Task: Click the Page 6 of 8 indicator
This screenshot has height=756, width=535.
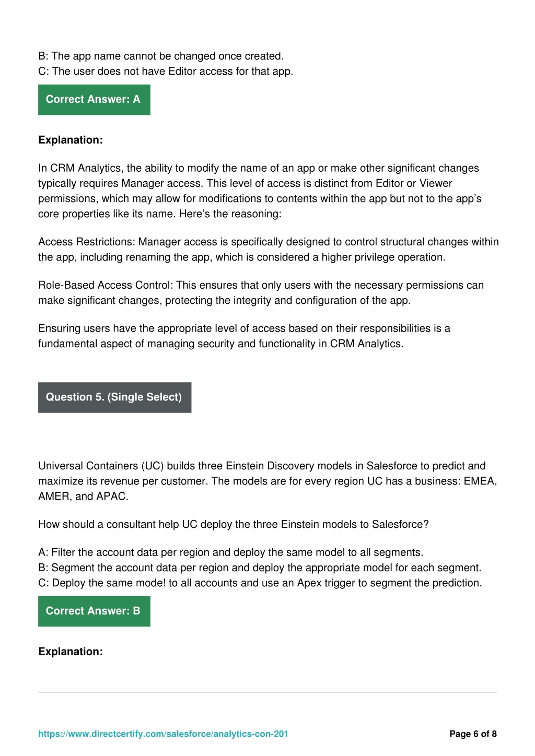Action: (473, 734)
